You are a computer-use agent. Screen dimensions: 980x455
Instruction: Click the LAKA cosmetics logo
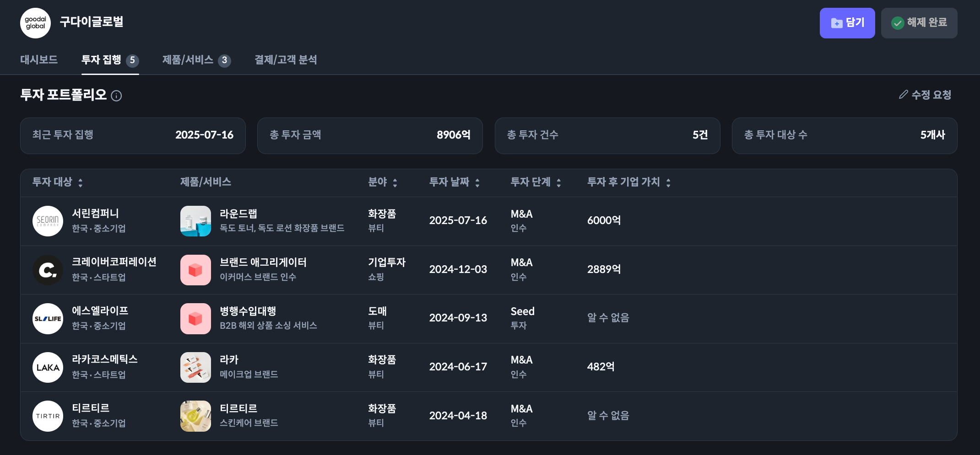[48, 367]
